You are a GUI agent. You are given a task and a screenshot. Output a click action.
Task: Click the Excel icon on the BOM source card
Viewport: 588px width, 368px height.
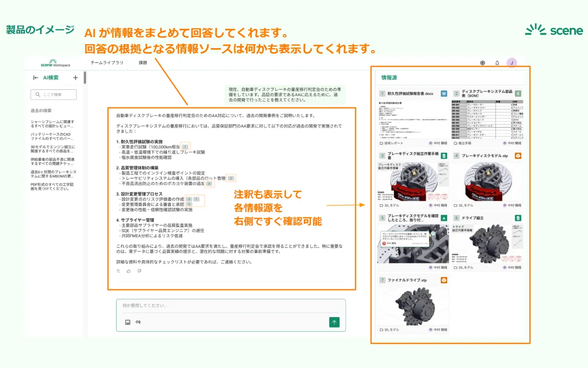(x=518, y=93)
